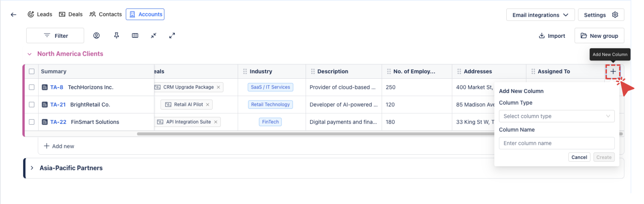Check the TechHorizons Inc. row checkbox
The height and width of the screenshot is (204, 644).
32,87
